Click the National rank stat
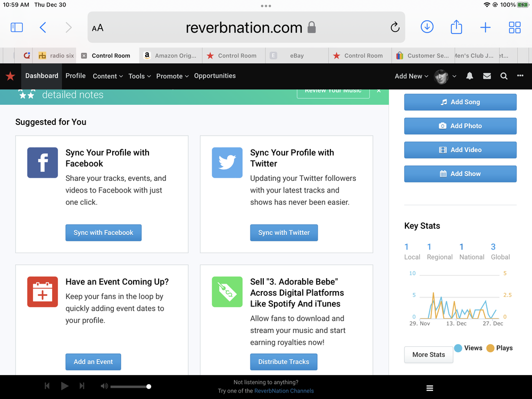Image resolution: width=532 pixels, height=399 pixels. point(471,252)
